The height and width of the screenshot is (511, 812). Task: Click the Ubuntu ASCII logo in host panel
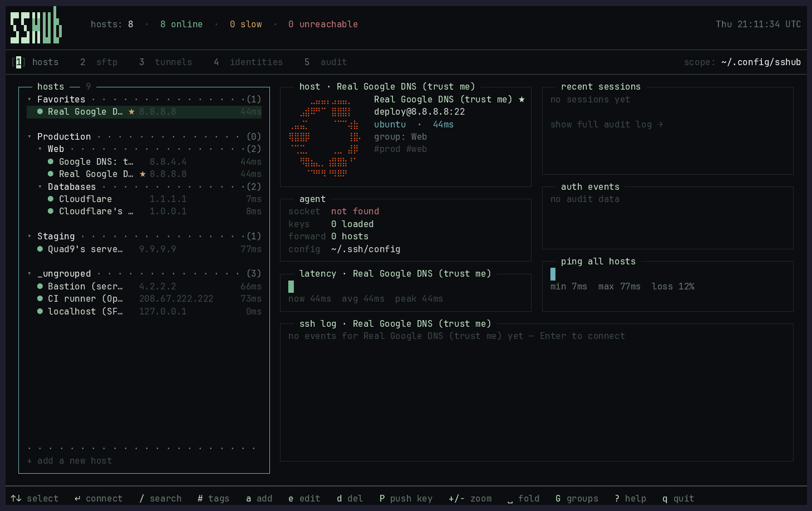325,138
